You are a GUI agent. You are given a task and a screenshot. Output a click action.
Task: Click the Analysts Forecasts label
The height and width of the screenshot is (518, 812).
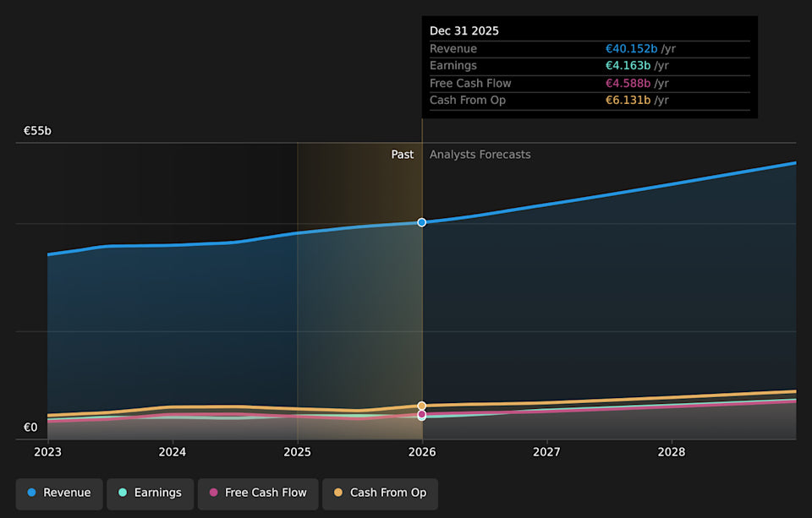point(480,155)
